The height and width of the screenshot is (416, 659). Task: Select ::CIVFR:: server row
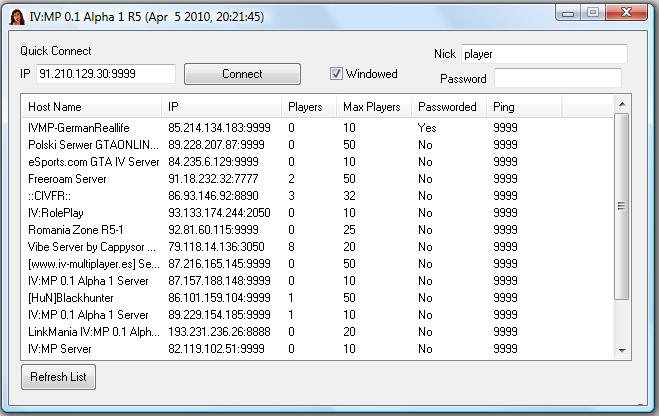(318, 196)
